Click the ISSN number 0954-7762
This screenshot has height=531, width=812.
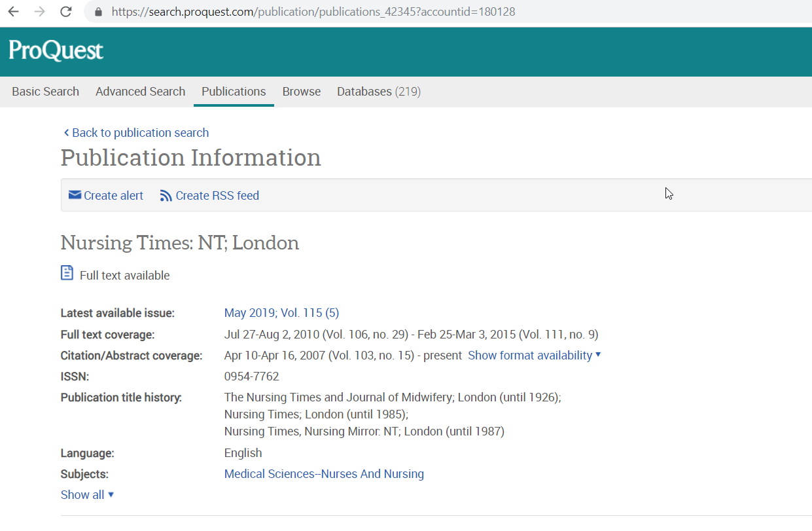pos(252,376)
